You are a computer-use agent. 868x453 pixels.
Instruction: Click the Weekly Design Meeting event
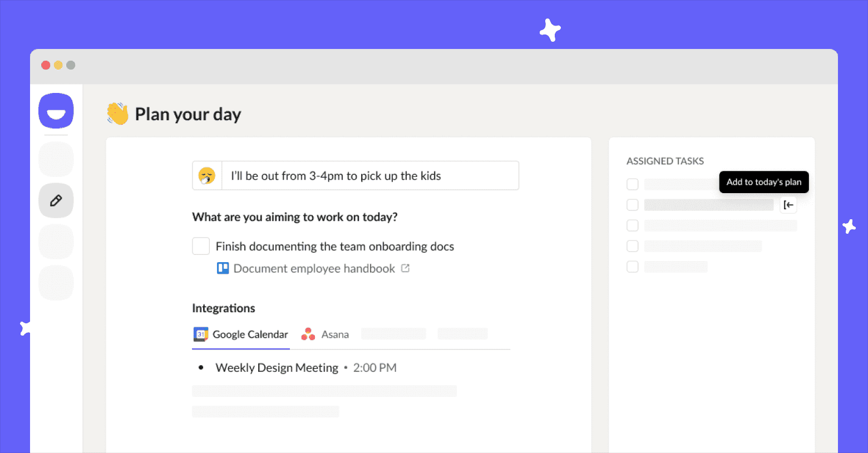pos(277,368)
